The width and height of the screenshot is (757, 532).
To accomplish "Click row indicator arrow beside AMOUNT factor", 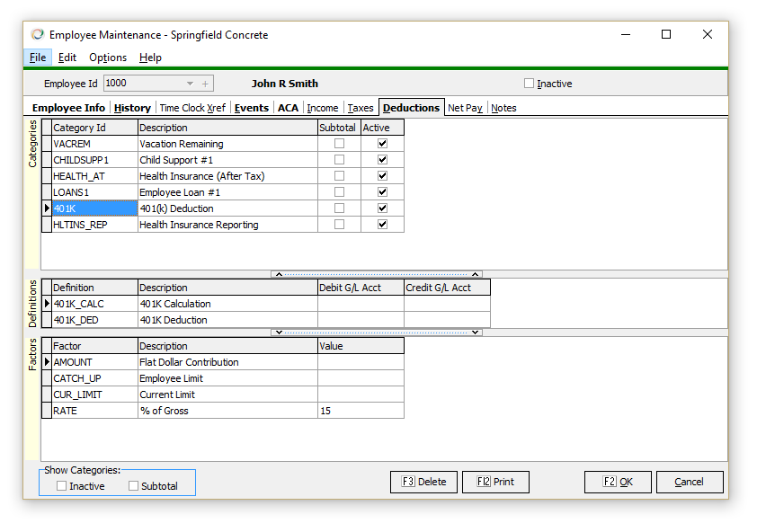I will click(47, 362).
